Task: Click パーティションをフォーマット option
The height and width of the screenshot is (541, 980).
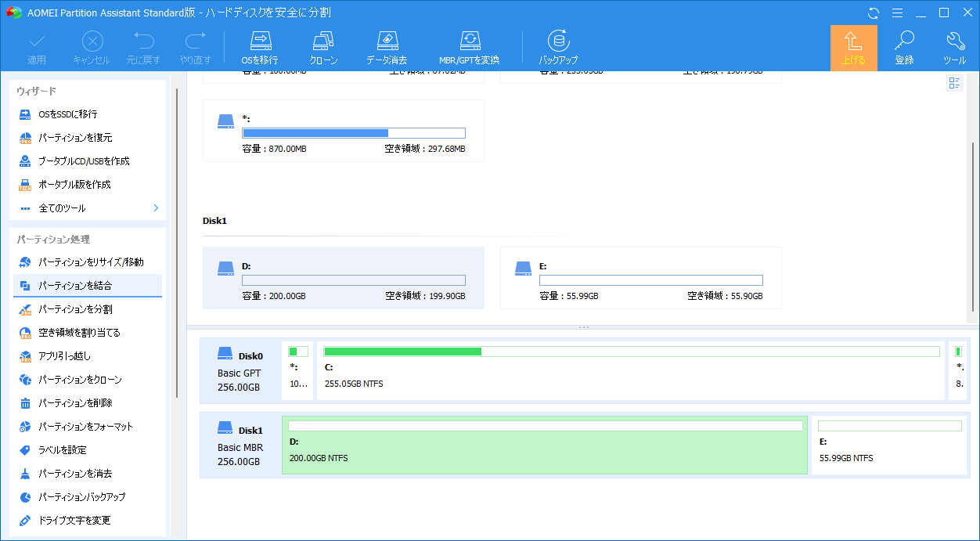Action: tap(88, 427)
